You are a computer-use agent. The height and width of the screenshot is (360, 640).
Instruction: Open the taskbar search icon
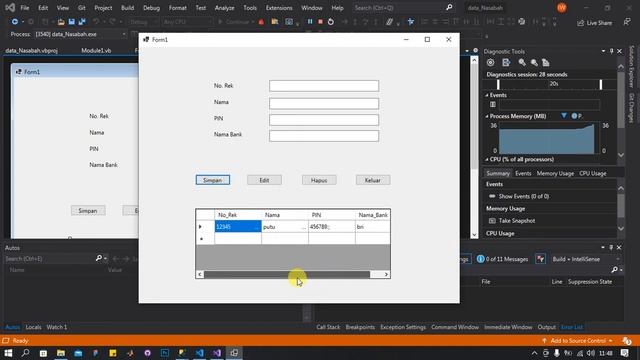[x=25, y=353]
